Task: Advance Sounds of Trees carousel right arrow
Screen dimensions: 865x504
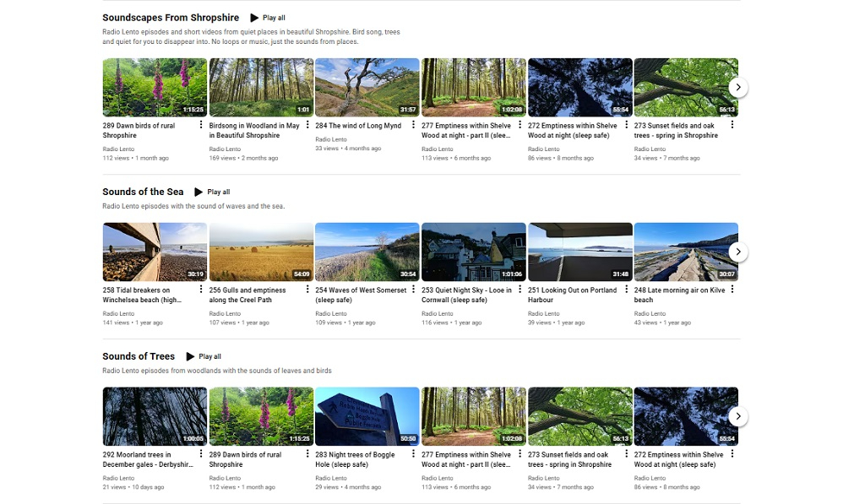Action: (738, 416)
